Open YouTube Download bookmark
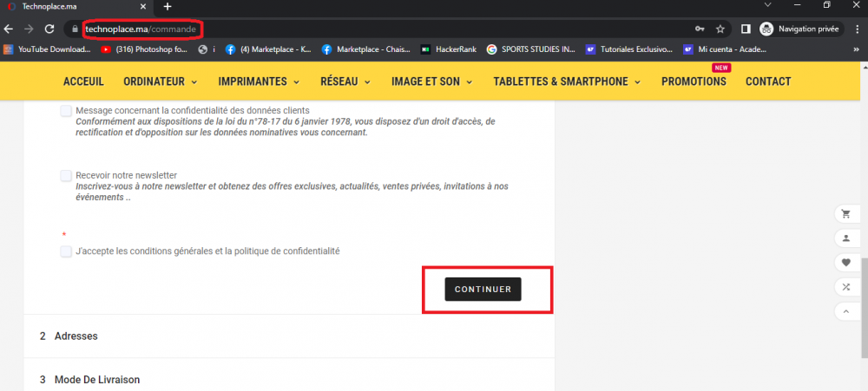This screenshot has width=868, height=391. click(x=47, y=49)
